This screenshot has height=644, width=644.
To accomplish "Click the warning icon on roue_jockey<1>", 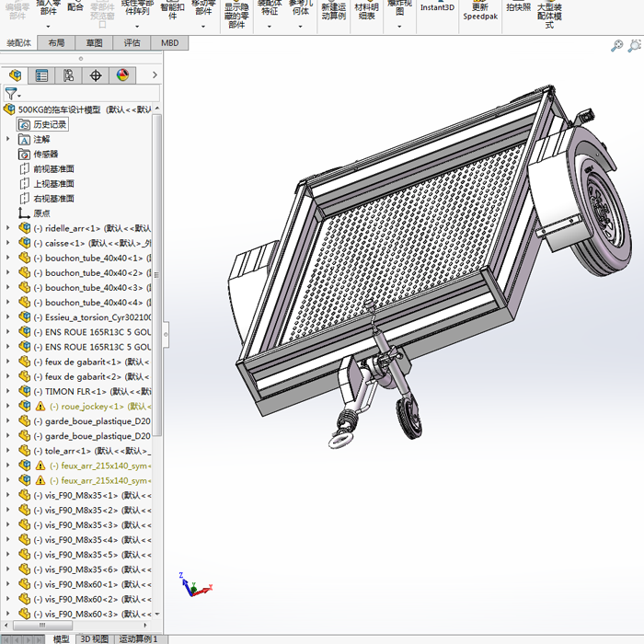I will tap(40, 407).
